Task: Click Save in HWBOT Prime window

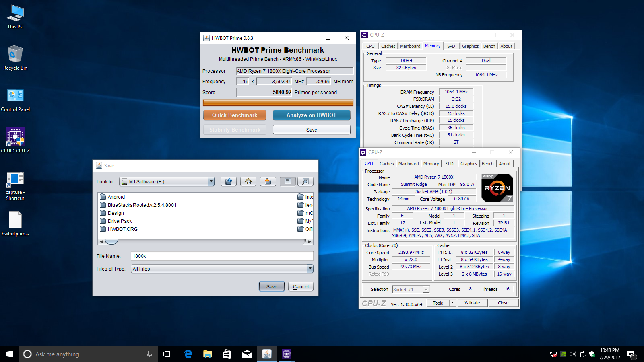Action: point(312,130)
